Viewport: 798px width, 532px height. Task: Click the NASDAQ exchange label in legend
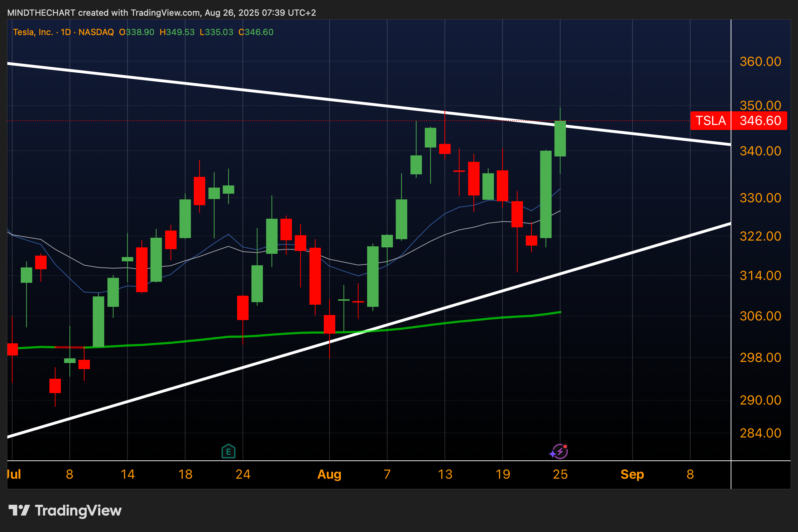click(x=96, y=32)
